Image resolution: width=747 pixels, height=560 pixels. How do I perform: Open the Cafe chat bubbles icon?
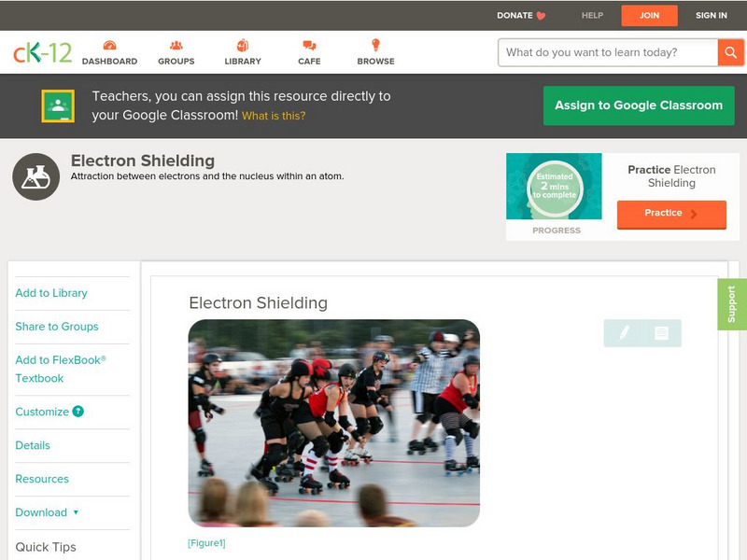309,46
